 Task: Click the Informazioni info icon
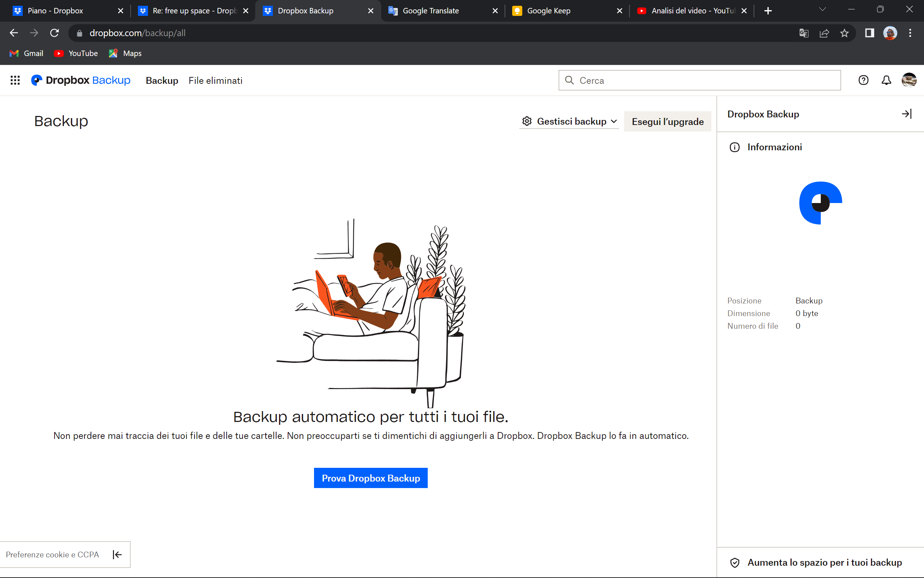coord(735,147)
